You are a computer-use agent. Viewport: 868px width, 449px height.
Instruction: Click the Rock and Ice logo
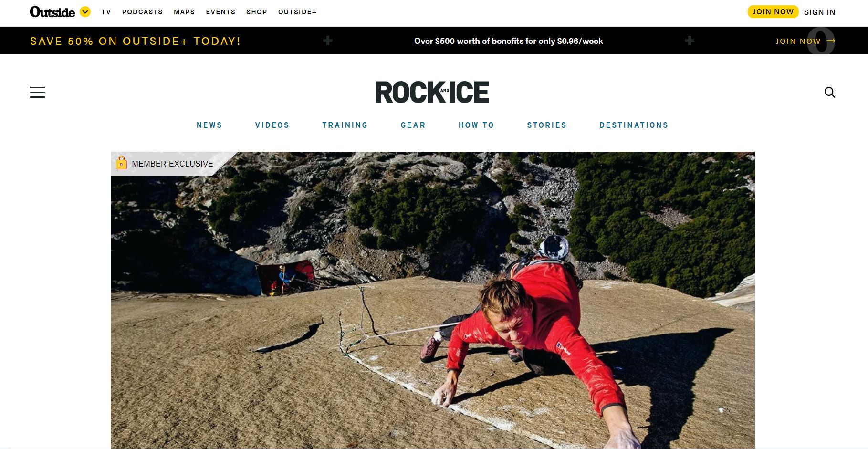pyautogui.click(x=432, y=92)
